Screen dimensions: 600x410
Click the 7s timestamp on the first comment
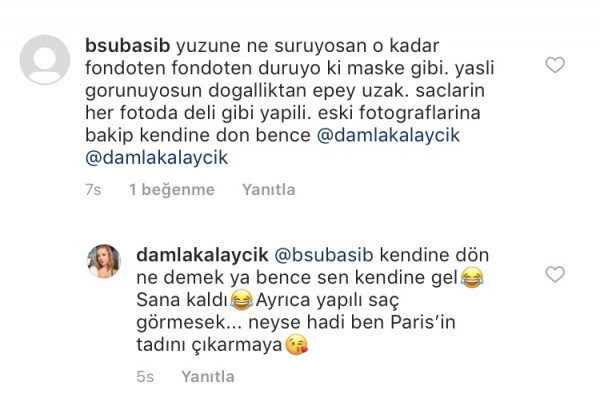coord(93,189)
